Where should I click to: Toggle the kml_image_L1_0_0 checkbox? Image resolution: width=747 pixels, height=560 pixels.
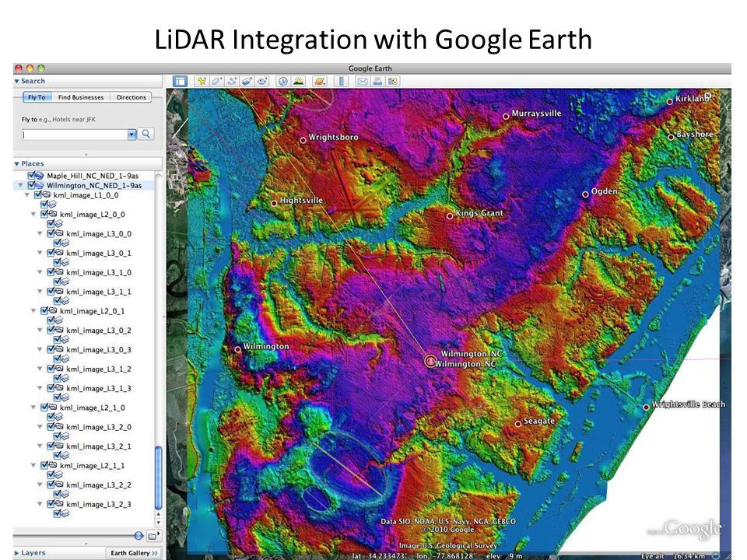click(x=39, y=194)
